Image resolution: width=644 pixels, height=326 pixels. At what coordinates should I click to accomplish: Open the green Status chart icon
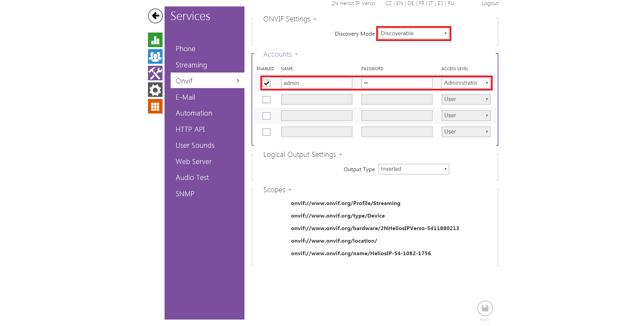pos(155,40)
